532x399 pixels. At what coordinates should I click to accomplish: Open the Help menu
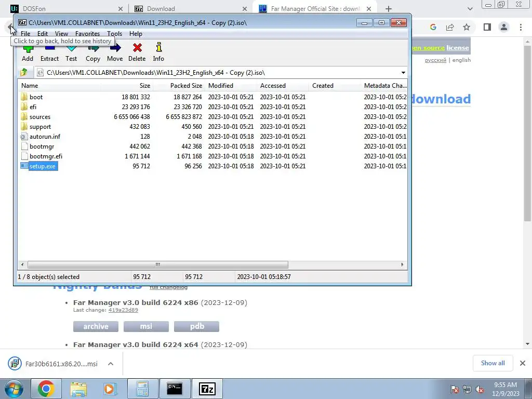[136, 34]
